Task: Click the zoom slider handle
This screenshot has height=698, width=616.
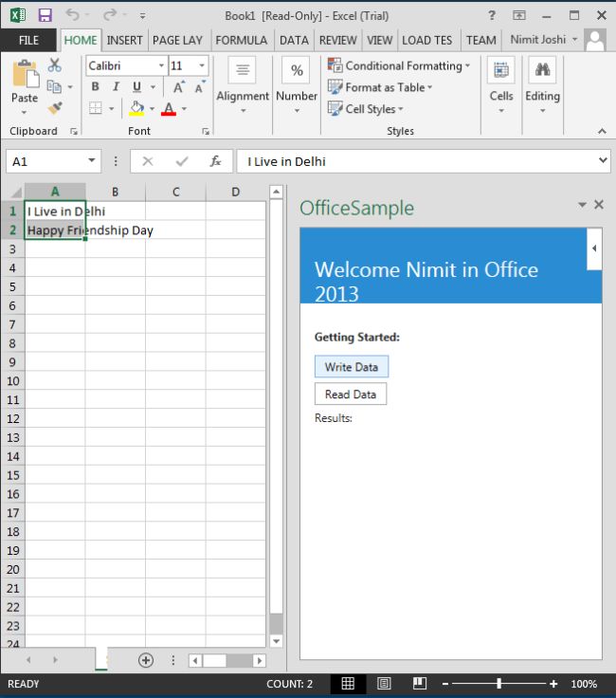Action: coord(499,684)
